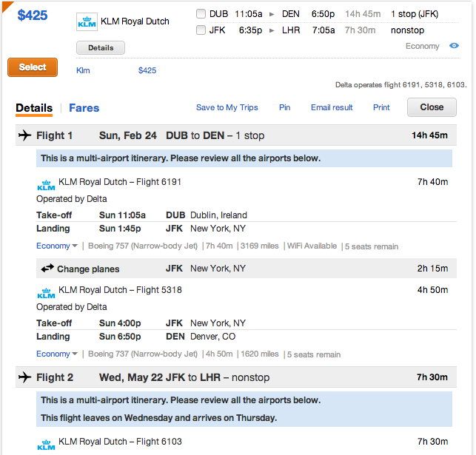This screenshot has height=455, width=476.
Task: Click the orange corner flag by $425
Action: tap(7, 6)
